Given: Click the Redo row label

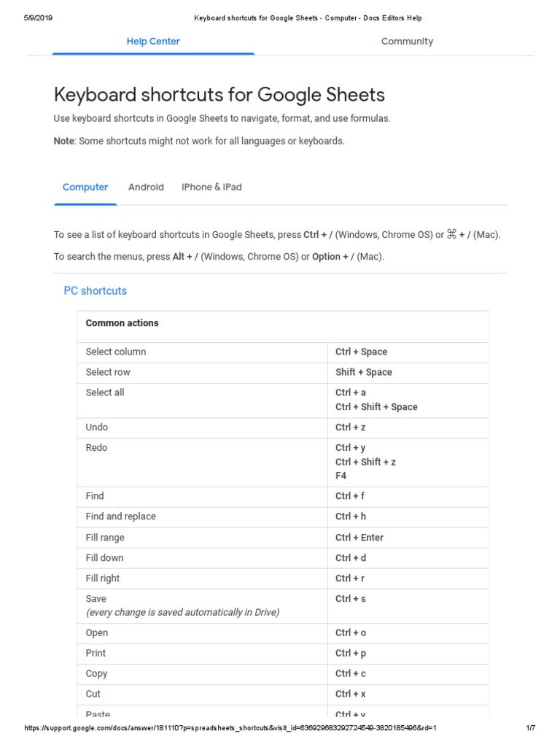Looking at the screenshot, I should 96,447.
